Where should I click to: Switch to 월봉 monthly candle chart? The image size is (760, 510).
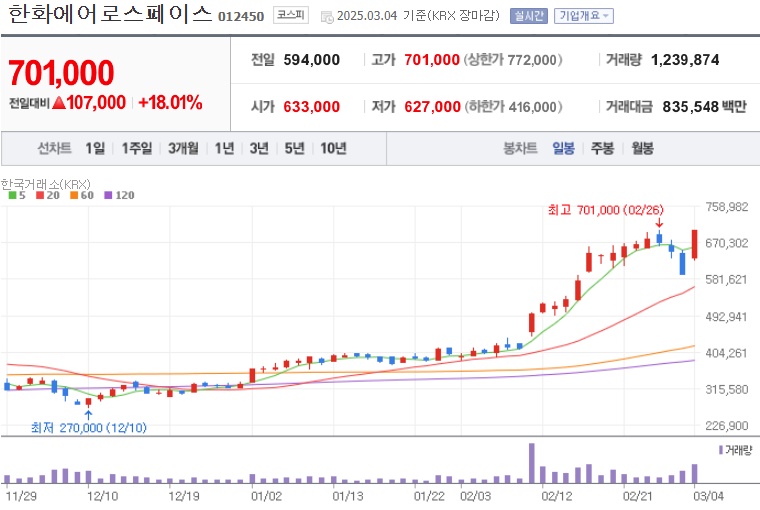click(643, 148)
